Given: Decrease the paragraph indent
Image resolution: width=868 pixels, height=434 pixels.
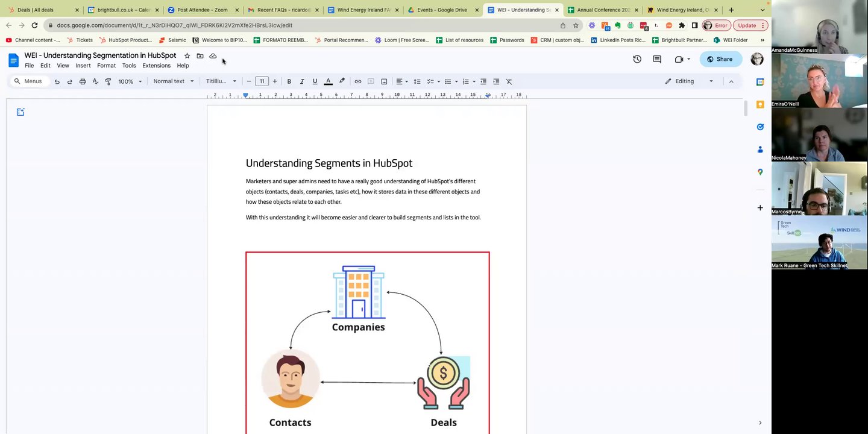Looking at the screenshot, I should click(x=483, y=81).
